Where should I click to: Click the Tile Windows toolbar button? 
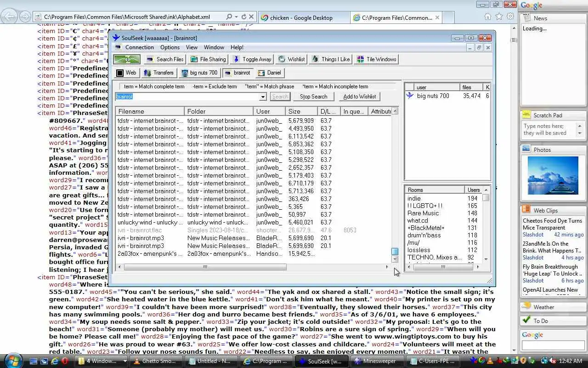[377, 59]
